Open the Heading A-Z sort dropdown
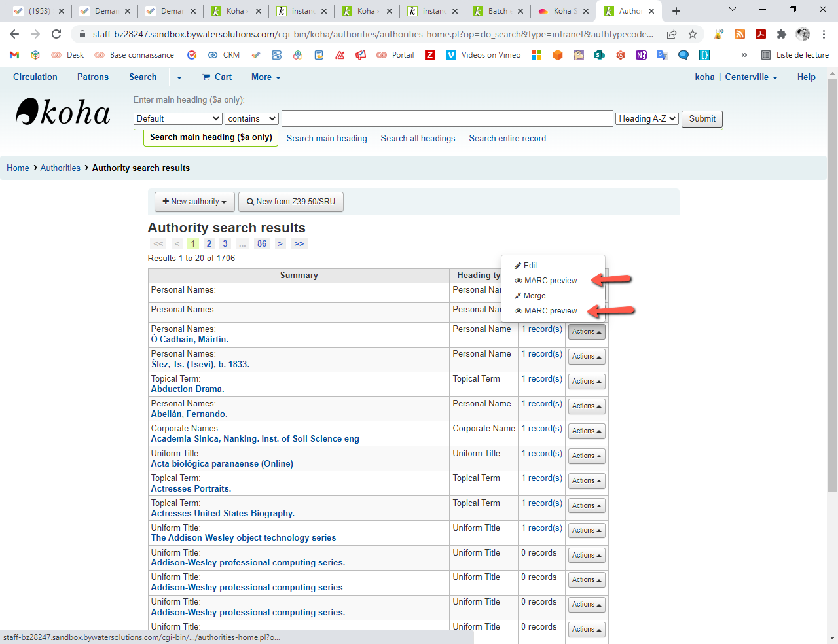The height and width of the screenshot is (644, 838). (x=646, y=118)
